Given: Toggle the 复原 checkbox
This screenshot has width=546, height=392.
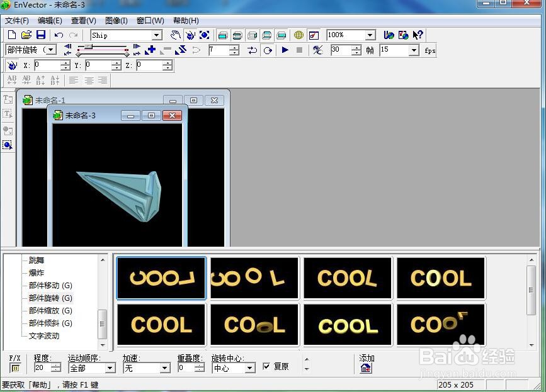Looking at the screenshot, I should 266,366.
